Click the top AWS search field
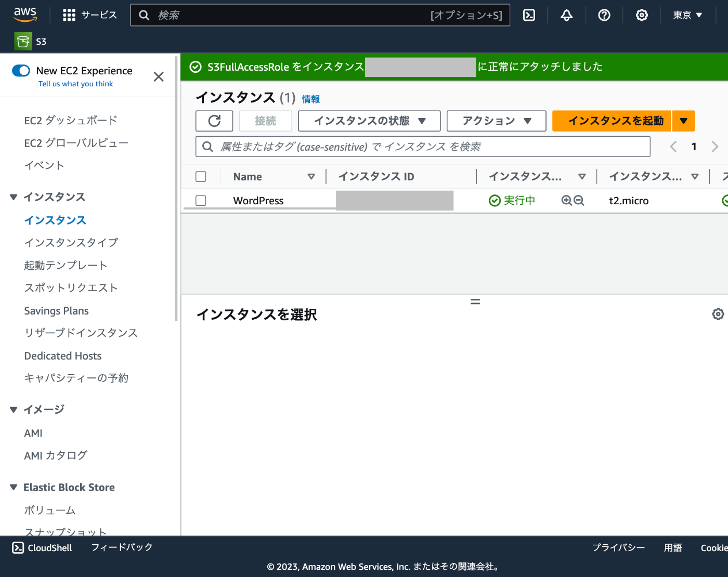The image size is (728, 577). coord(320,15)
